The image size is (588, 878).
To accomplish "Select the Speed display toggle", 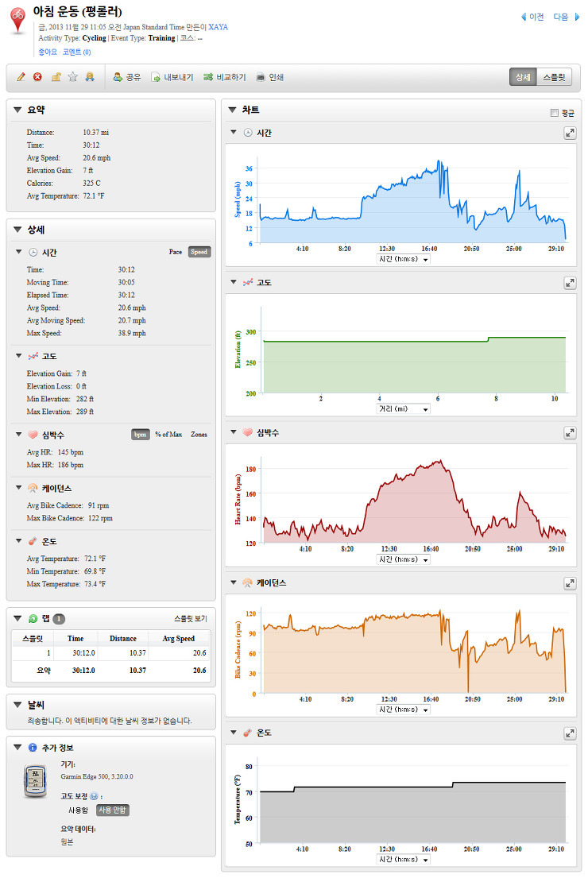I will tap(199, 252).
